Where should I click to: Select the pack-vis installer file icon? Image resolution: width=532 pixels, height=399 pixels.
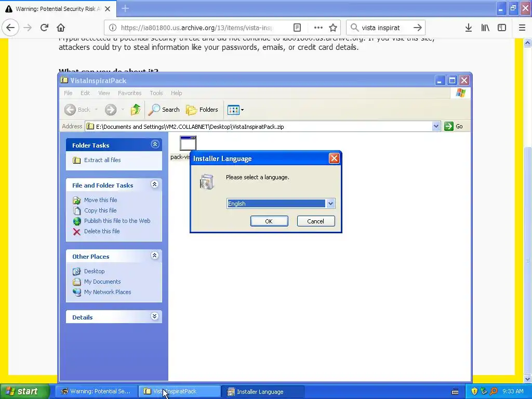coord(188,143)
